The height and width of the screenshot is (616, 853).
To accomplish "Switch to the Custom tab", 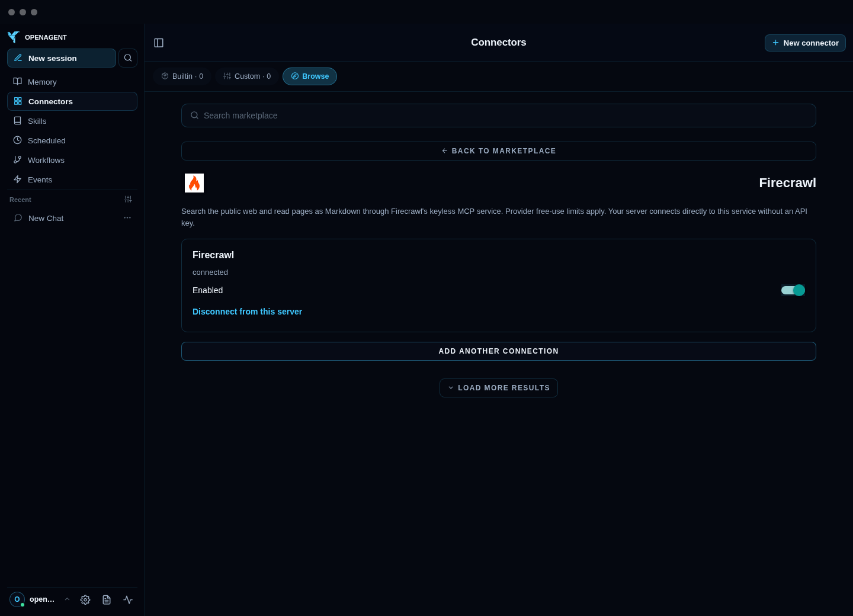I will tap(247, 76).
